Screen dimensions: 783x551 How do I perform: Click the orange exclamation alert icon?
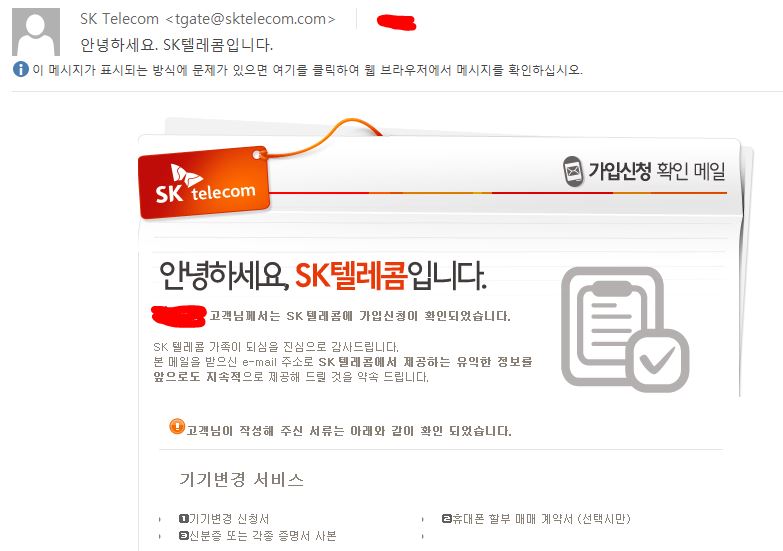[177, 427]
